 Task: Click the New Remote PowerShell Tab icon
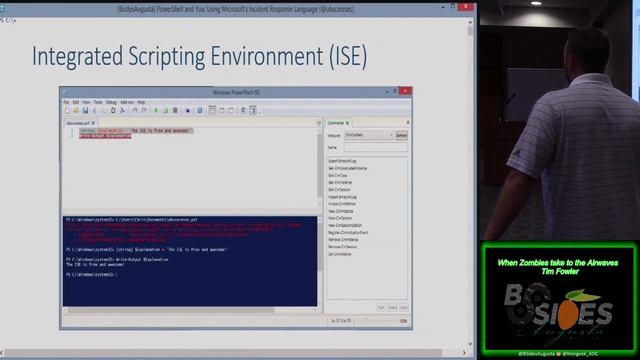click(x=187, y=110)
